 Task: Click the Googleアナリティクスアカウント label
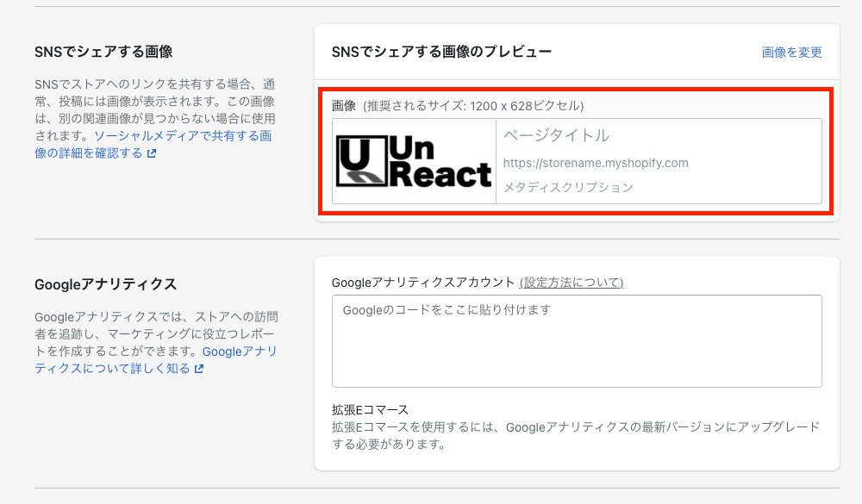tap(423, 283)
